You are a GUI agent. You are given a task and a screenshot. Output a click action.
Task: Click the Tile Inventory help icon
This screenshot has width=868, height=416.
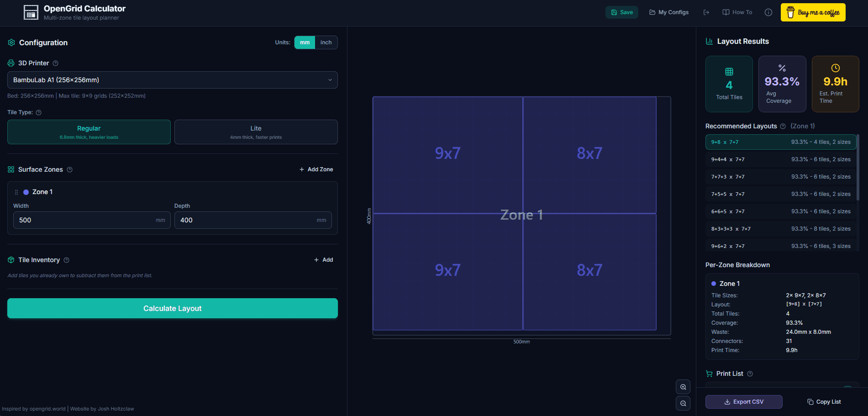(67, 260)
